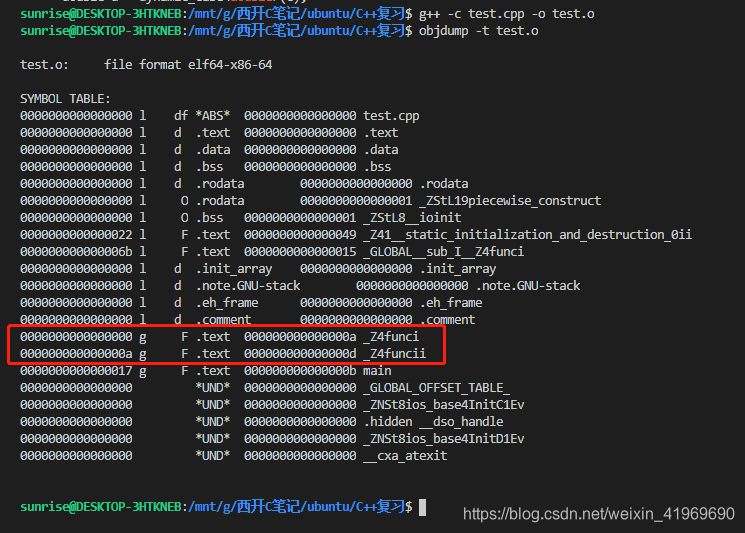Click '.note.GNU-stack' symbol name at row end

(x=528, y=286)
